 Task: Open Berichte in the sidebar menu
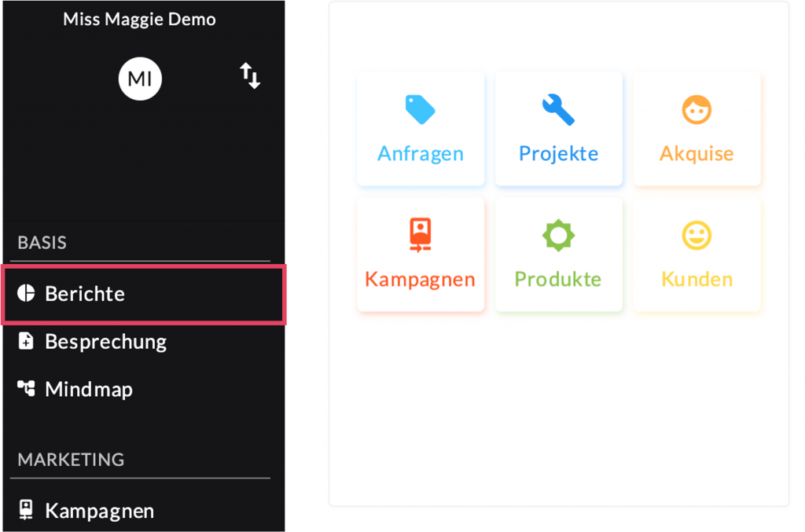pyautogui.click(x=85, y=294)
